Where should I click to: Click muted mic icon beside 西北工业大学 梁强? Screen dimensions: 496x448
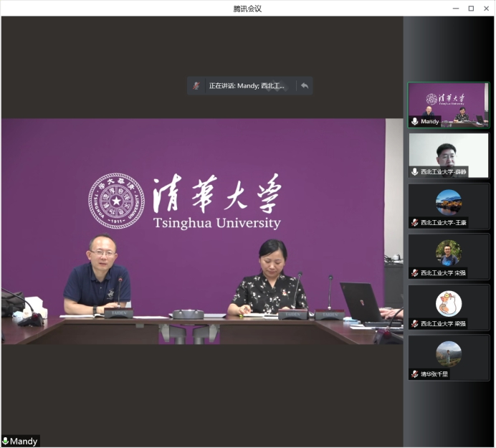[x=415, y=324]
